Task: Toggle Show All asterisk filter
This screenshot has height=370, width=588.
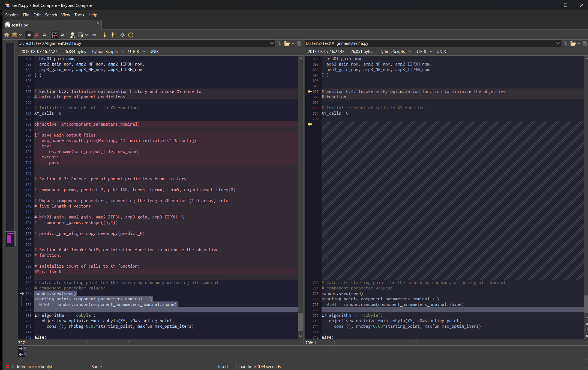Action: pos(29,35)
